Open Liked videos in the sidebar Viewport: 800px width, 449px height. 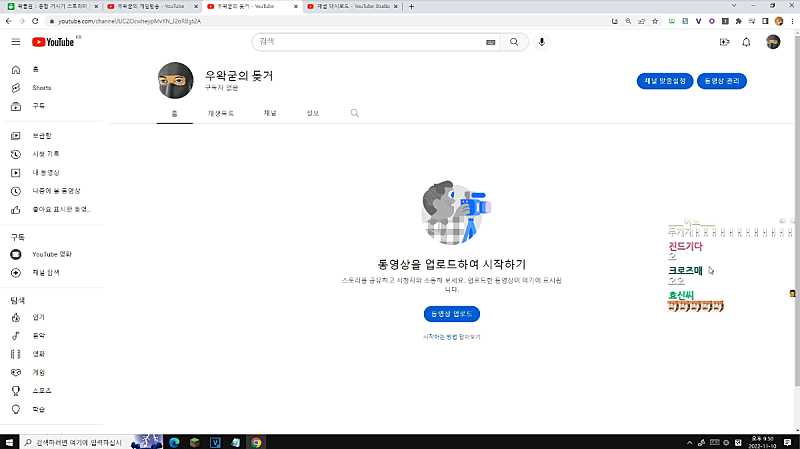point(54,209)
